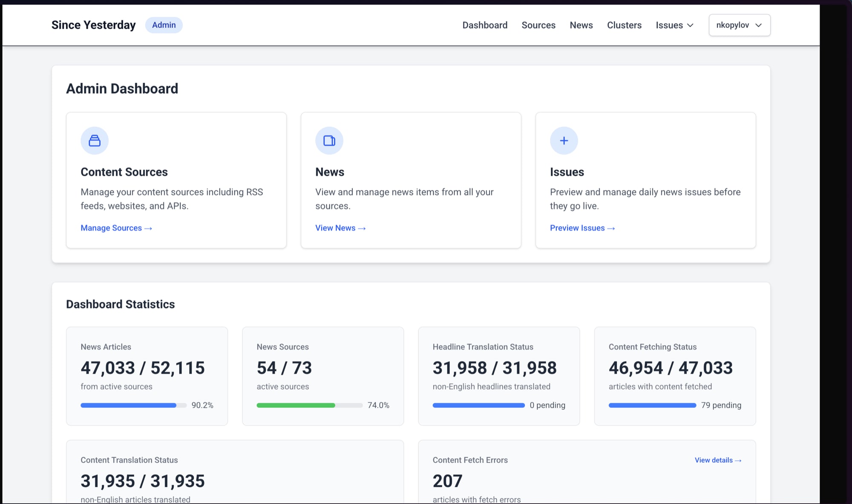The image size is (852, 504).
Task: Open View details for Content Fetch Errors
Action: coord(718,460)
